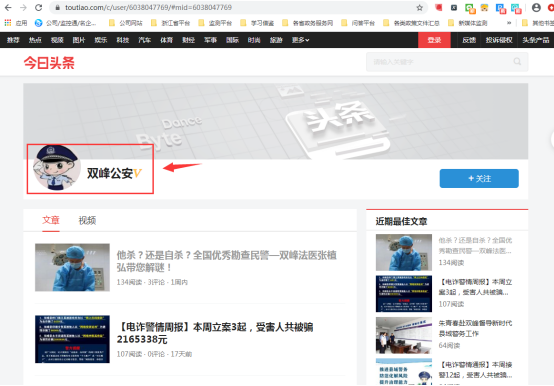Open the 娱乐 channel
Image resolution: width=554 pixels, height=386 pixels.
tap(101, 40)
